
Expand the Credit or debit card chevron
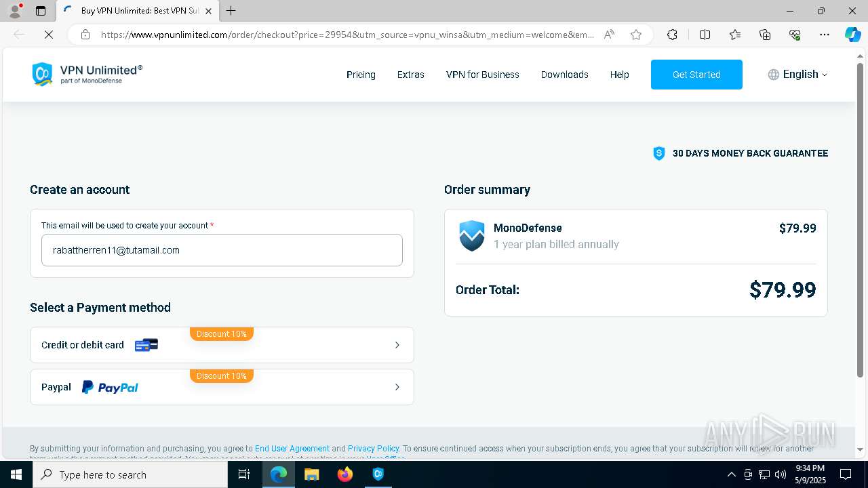click(x=397, y=345)
